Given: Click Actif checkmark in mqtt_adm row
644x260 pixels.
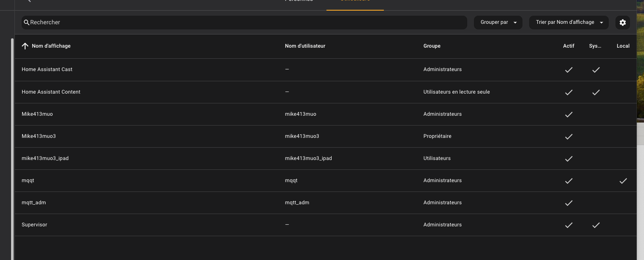Looking at the screenshot, I should coord(568,203).
